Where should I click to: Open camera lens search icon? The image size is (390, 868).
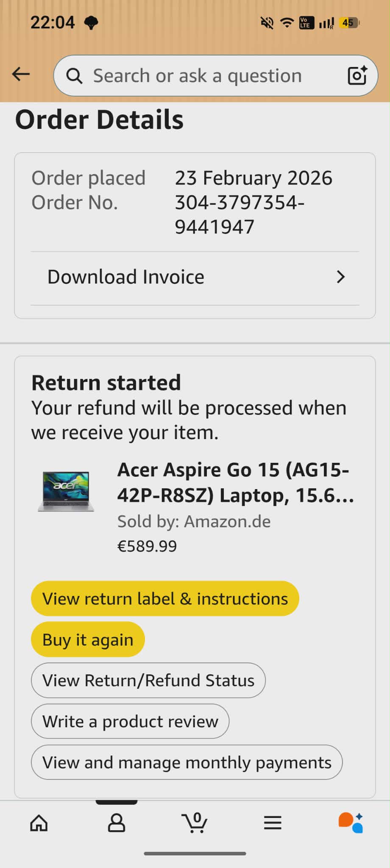point(357,76)
